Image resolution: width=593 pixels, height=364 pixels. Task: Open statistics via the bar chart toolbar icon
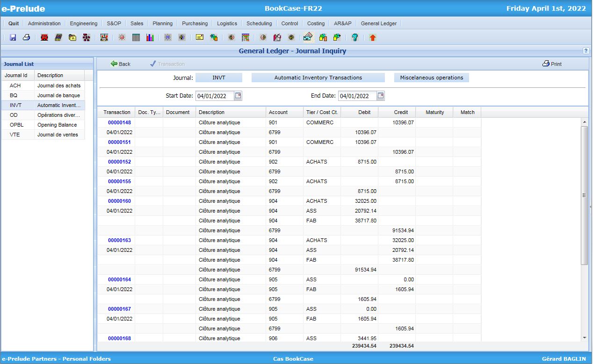(150, 37)
